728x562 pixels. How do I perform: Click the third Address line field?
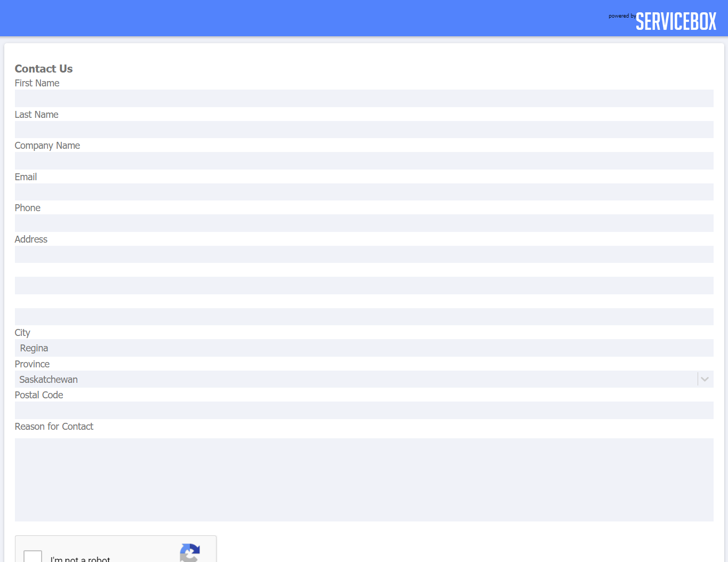pos(364,317)
